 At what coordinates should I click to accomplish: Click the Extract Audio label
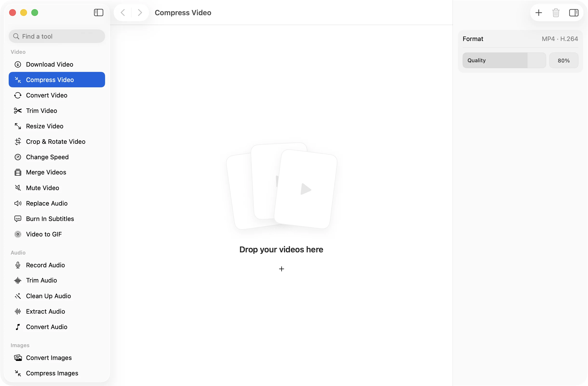point(46,311)
